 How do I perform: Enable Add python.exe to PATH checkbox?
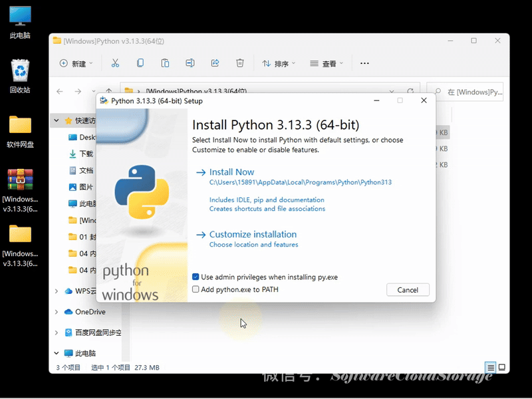click(x=196, y=289)
